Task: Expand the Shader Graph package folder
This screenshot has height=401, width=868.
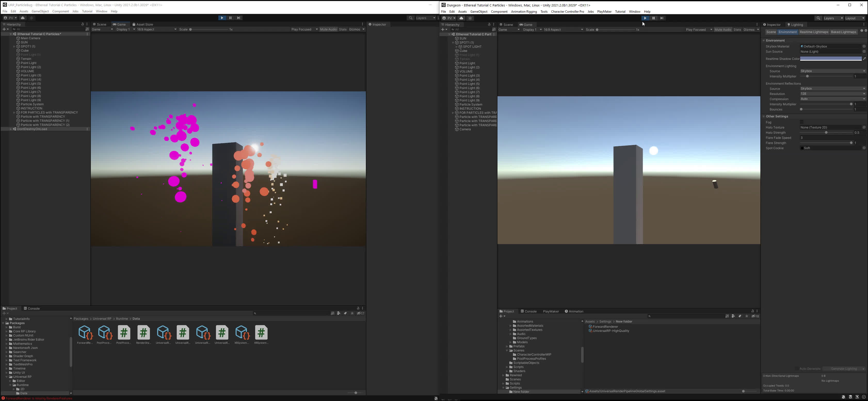Action: click(6, 356)
